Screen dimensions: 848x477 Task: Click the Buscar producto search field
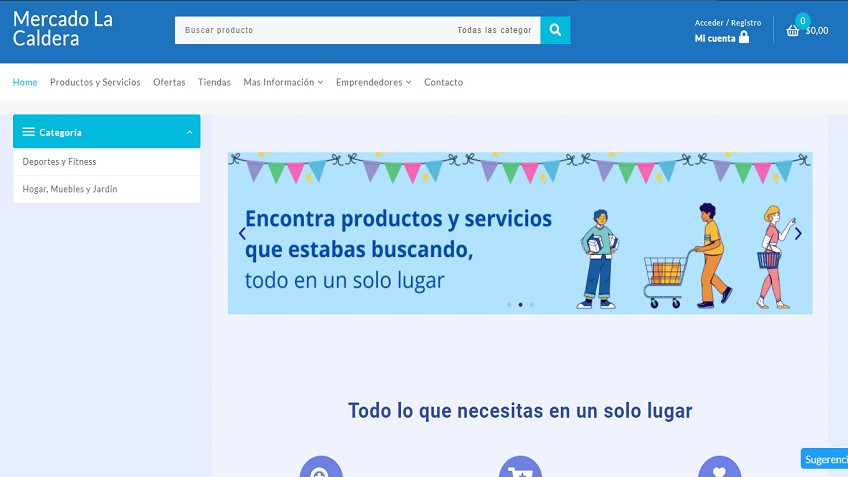tap(314, 30)
